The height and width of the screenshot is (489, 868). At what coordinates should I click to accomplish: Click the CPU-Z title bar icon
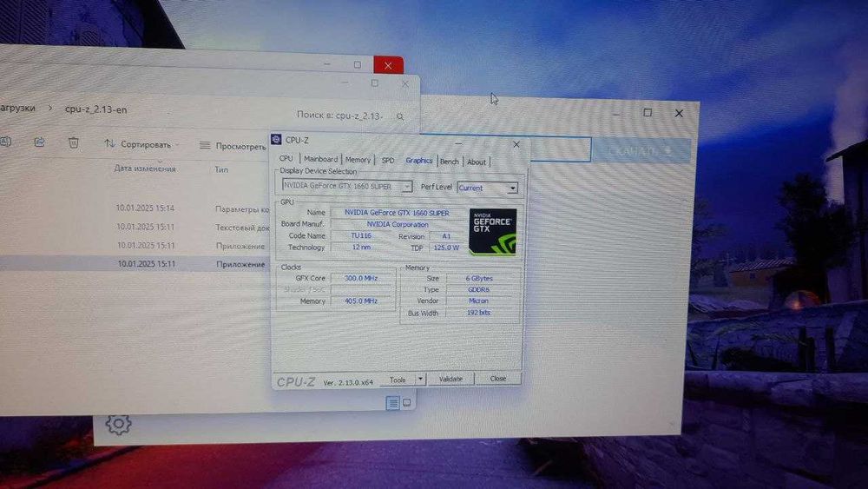pos(276,139)
